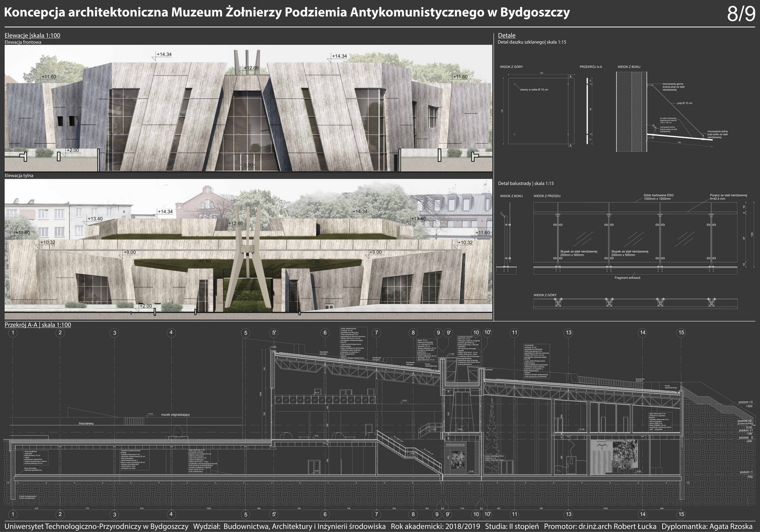This screenshot has height=532, width=760.
Task: Click the +12.66 marker on front elevation
Action: pyautogui.click(x=251, y=68)
